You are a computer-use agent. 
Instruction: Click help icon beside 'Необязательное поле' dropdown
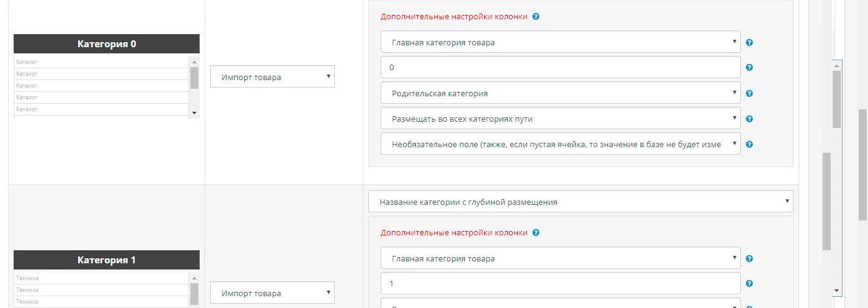pyautogui.click(x=749, y=145)
